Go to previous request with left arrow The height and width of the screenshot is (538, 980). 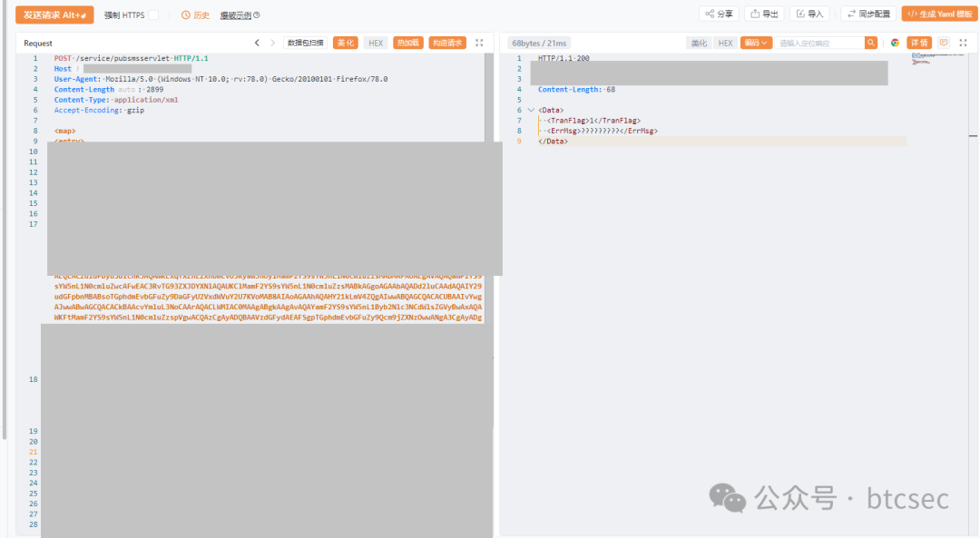(257, 43)
